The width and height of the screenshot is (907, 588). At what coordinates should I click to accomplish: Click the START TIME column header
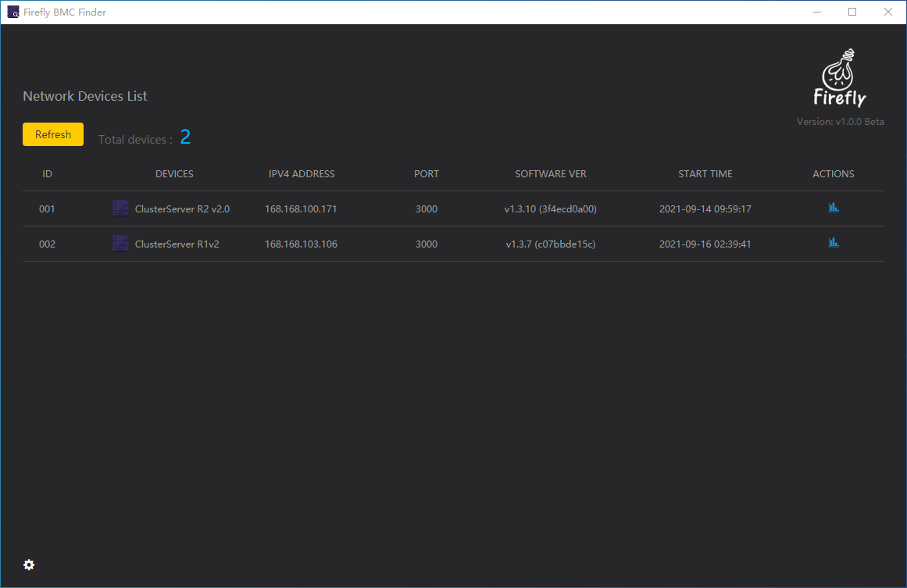click(x=705, y=173)
